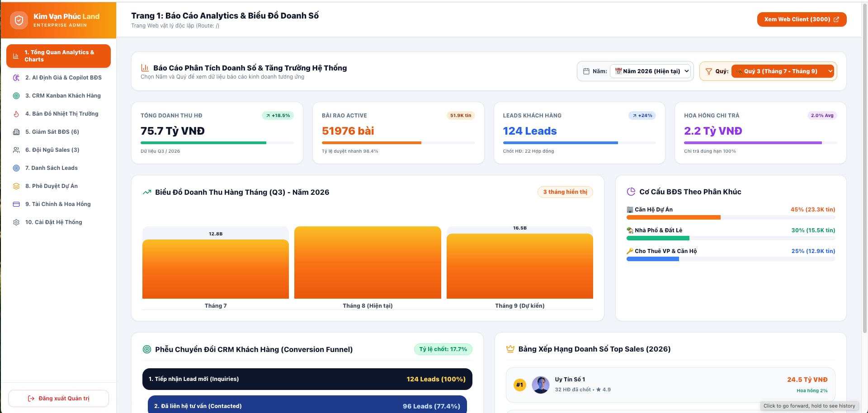This screenshot has height=413, width=868.
Task: Select 4. Bản Đồ Nhiệt Thị Trường
Action: pos(58,114)
